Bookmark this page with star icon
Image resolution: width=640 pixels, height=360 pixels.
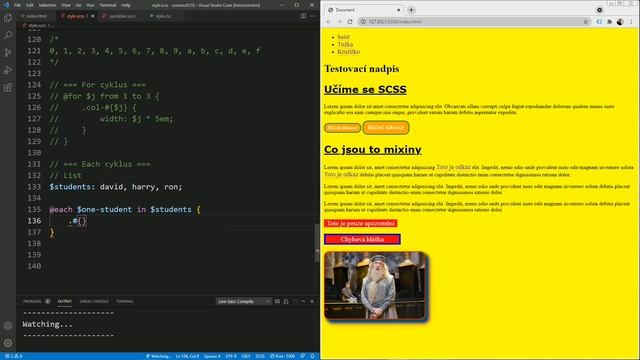[x=586, y=22]
